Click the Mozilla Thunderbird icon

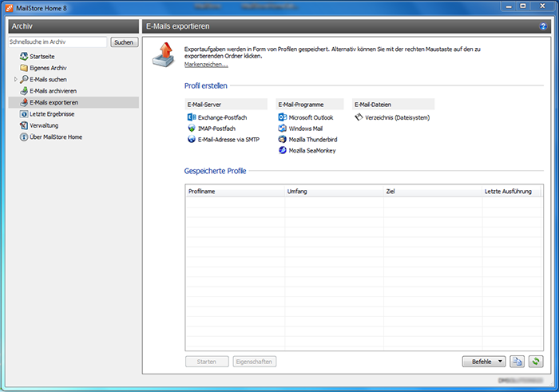pyautogui.click(x=283, y=140)
